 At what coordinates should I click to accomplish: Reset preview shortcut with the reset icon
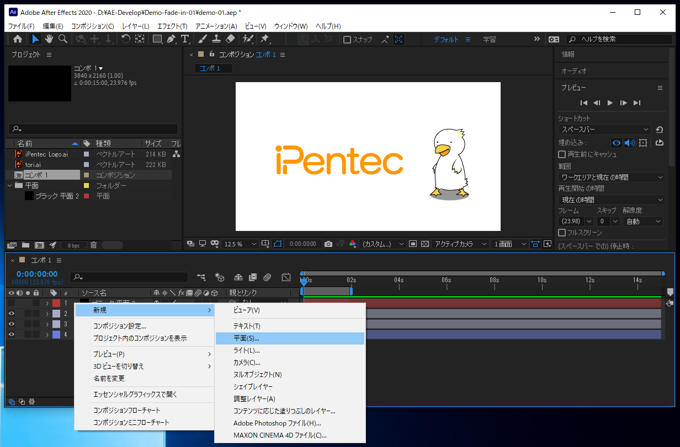[x=659, y=129]
